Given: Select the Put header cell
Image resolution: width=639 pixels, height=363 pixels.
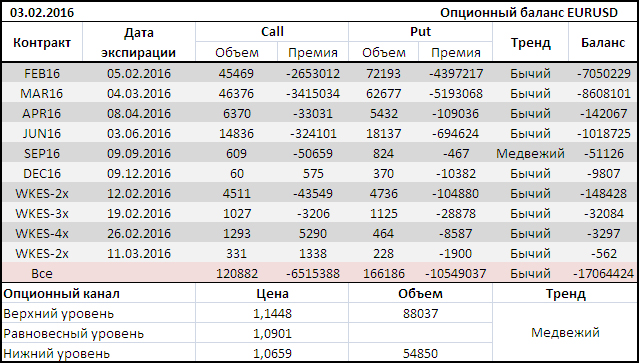Looking at the screenshot, I should point(420,32).
